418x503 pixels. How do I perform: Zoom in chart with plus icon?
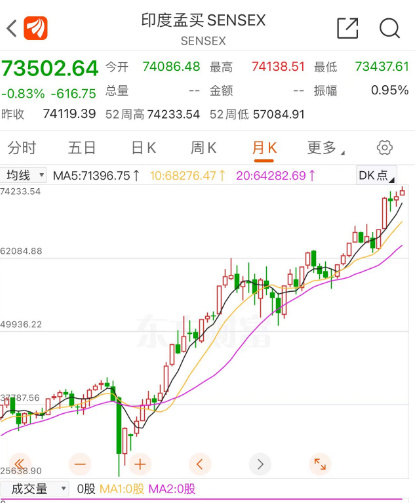pyautogui.click(x=140, y=464)
